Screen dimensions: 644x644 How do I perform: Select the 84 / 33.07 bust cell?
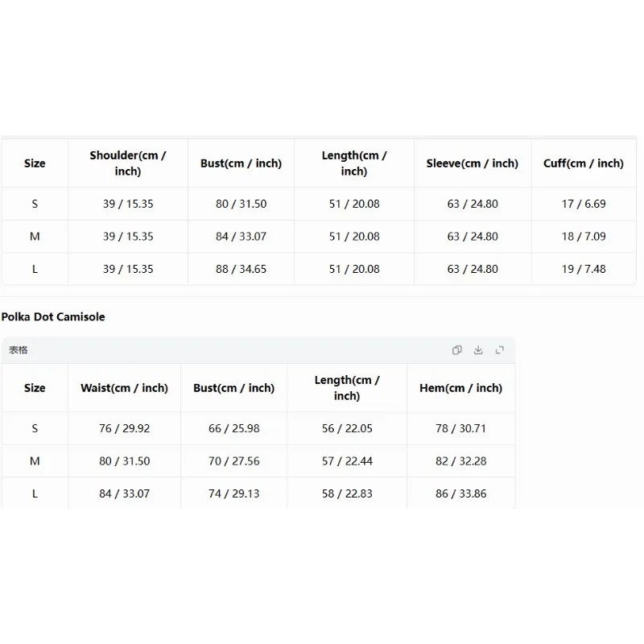tap(241, 236)
